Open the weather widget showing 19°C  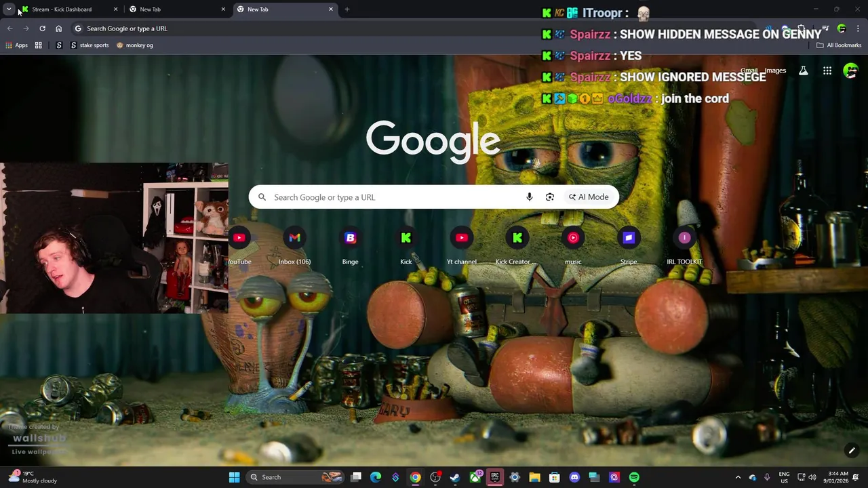click(x=33, y=477)
